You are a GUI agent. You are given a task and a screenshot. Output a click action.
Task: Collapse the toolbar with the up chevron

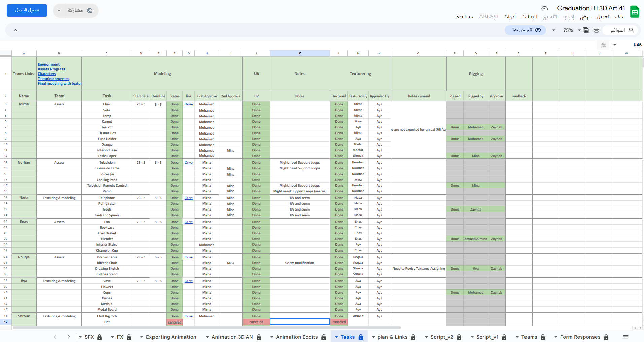[15, 30]
